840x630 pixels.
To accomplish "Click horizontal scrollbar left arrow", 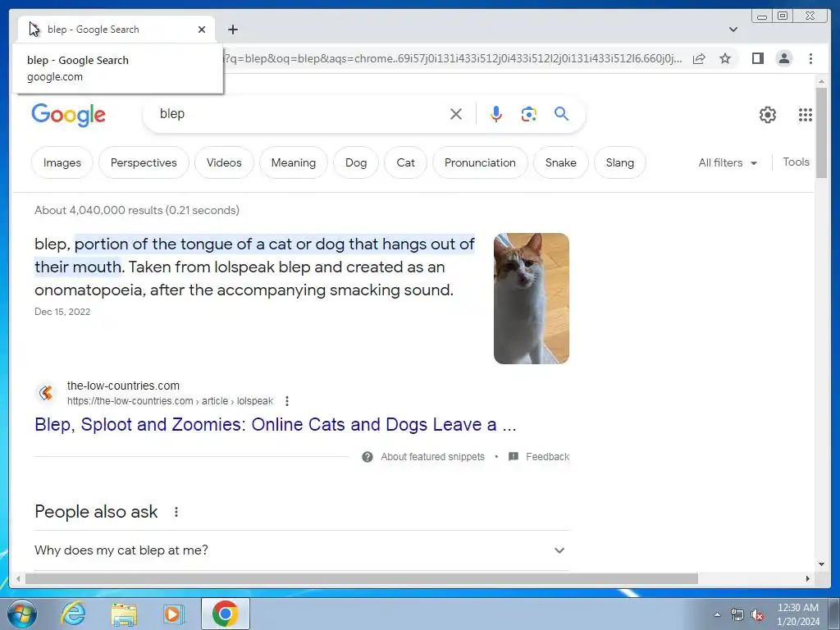I will click(x=18, y=578).
